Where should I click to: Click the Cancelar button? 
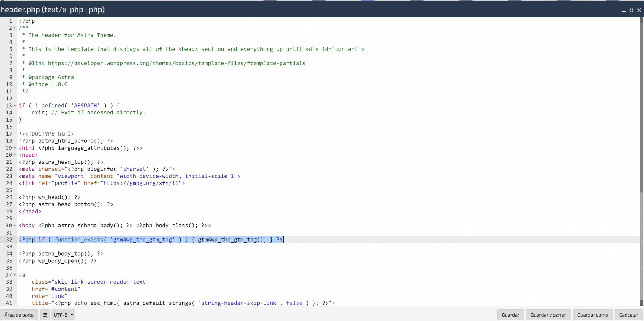coord(628,315)
